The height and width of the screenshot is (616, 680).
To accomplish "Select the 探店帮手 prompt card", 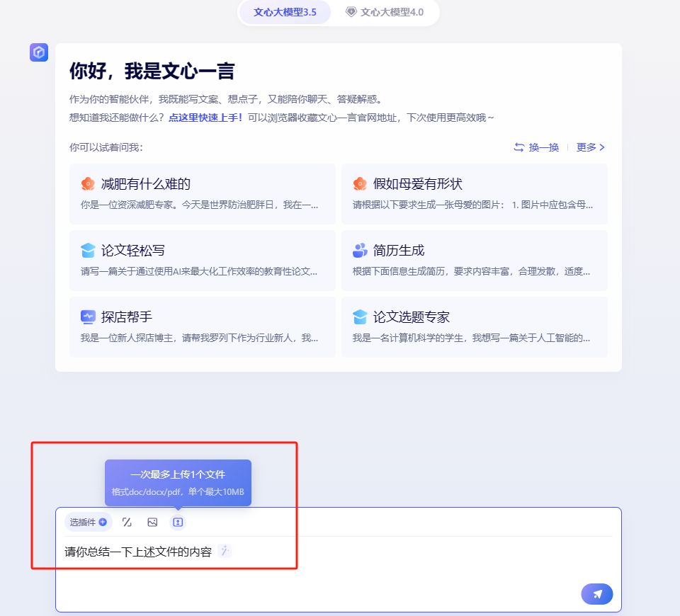I will (x=203, y=327).
